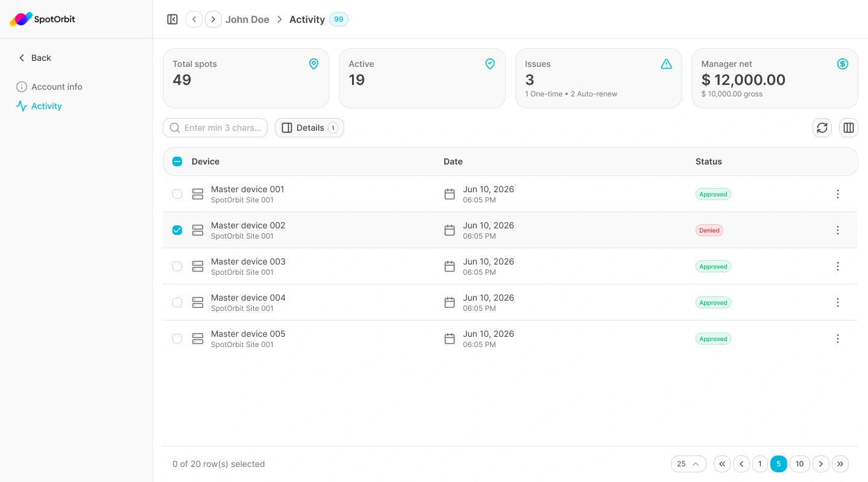Open row actions for Master device 004
This screenshot has width=868, height=482.
tap(838, 302)
